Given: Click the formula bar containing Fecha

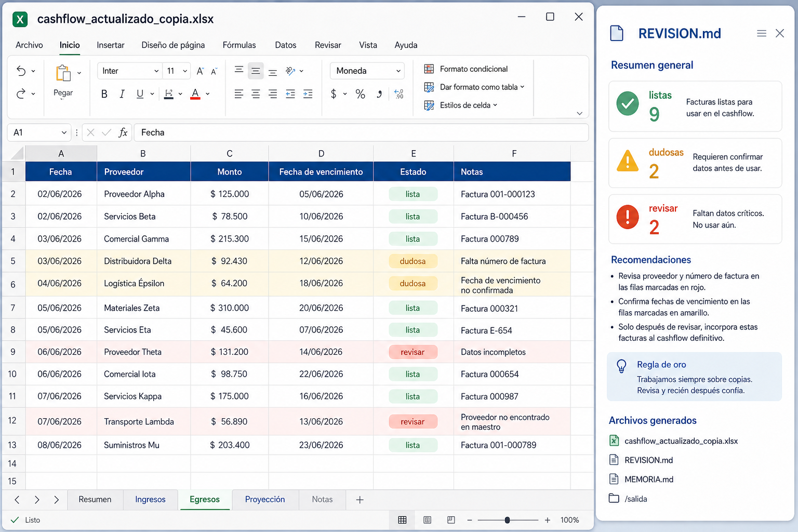Looking at the screenshot, I should 361,132.
